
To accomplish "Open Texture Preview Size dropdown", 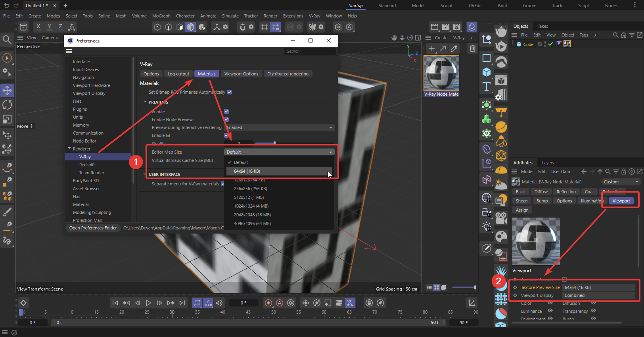I will (x=598, y=287).
